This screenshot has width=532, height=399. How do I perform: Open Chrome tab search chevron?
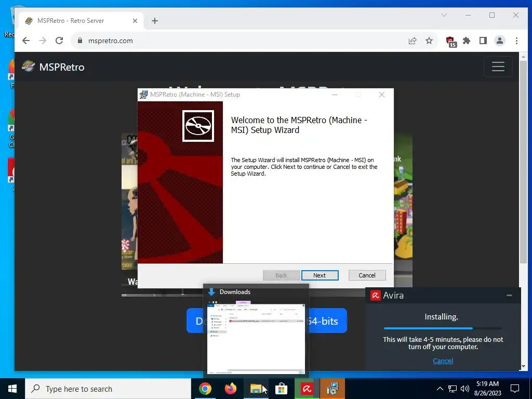coord(444,15)
